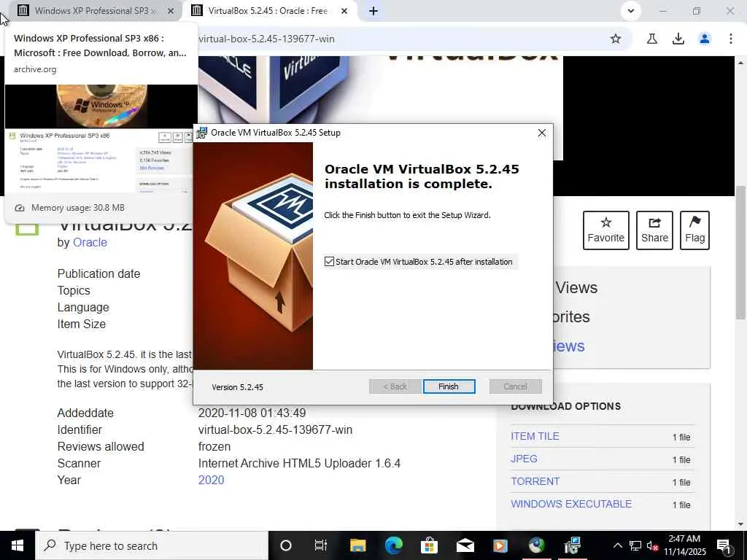The width and height of the screenshot is (747, 560).
Task: Open Task View on the taskbar
Action: click(x=321, y=545)
